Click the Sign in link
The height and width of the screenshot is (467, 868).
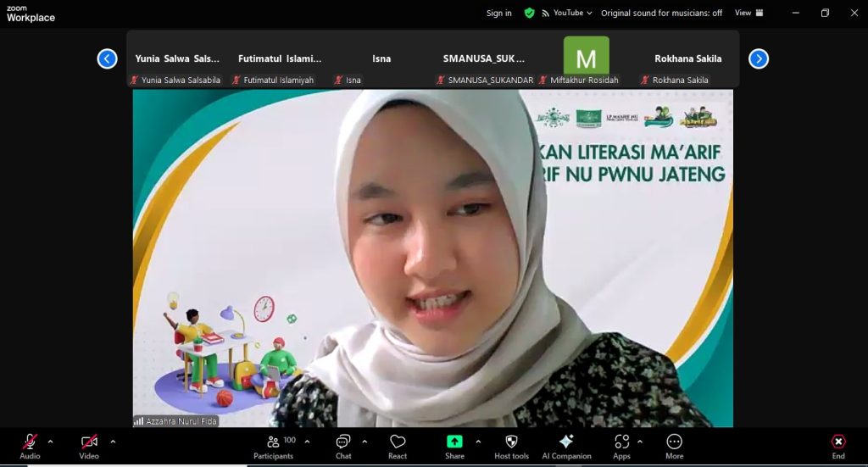498,13
